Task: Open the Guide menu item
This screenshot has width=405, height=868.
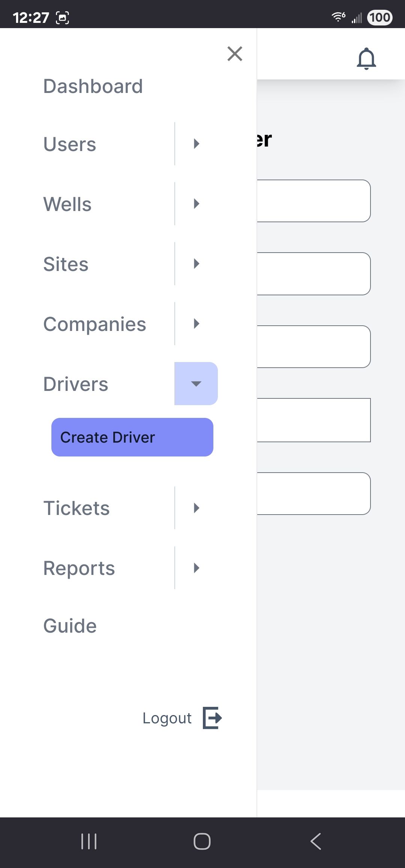Action: (x=70, y=626)
